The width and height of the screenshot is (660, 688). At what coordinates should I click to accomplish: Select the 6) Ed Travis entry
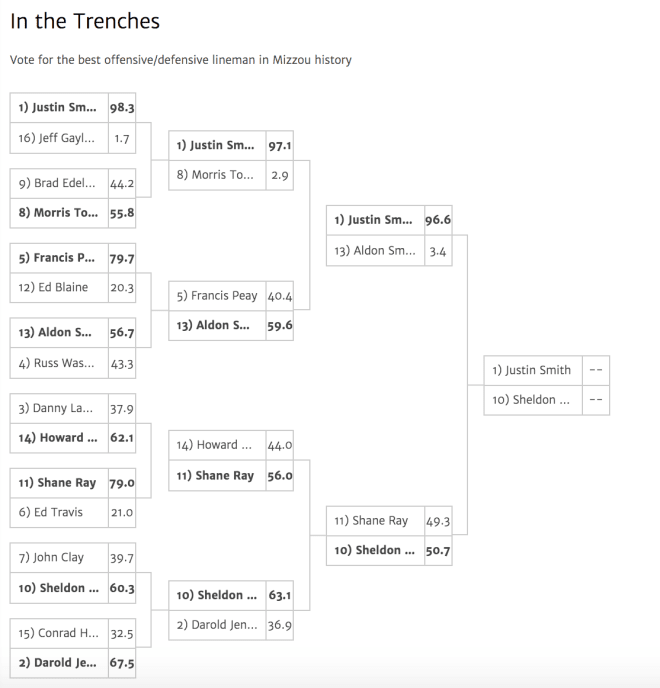(73, 512)
